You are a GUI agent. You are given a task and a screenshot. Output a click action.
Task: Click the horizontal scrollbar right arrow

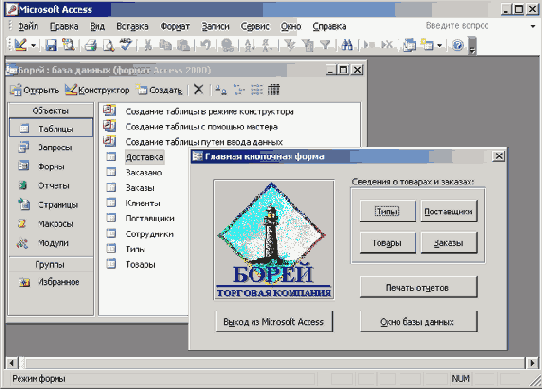click(532, 363)
